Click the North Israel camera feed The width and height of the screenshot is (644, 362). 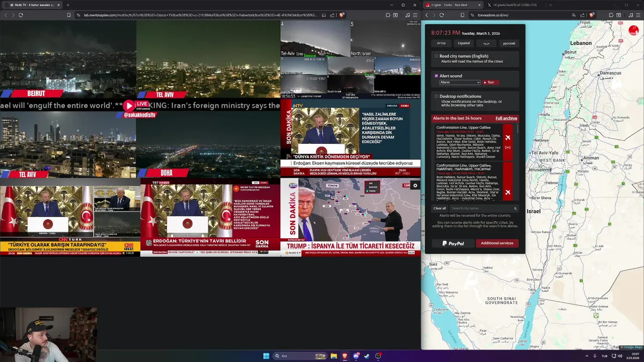tap(385, 38)
